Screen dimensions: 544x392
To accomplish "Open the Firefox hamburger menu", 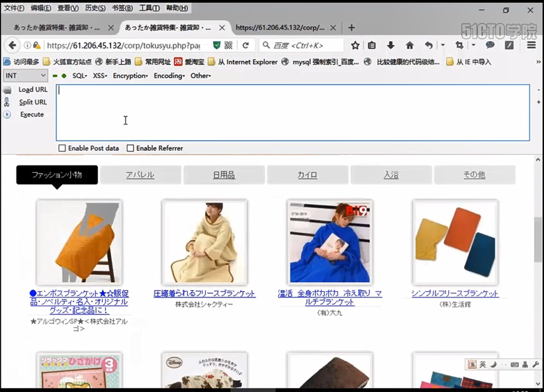I will pos(531,46).
